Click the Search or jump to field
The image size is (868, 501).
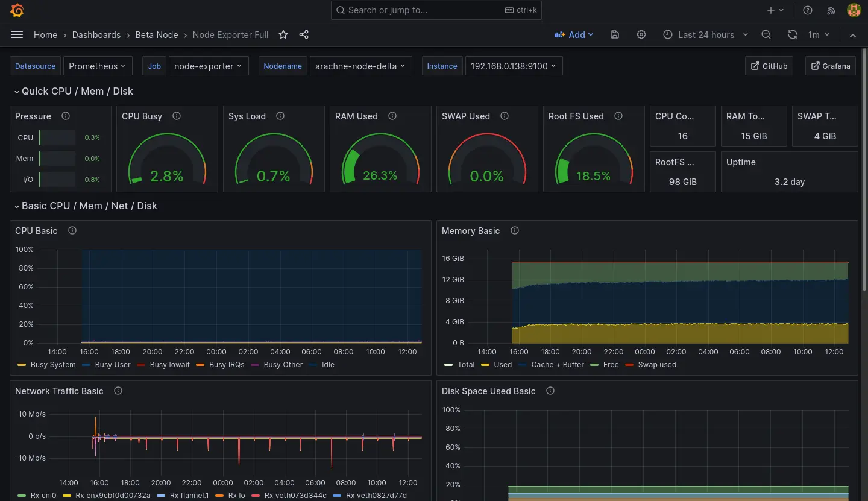coord(436,10)
